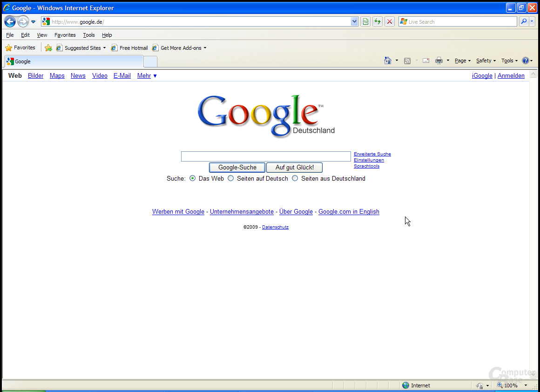Select Seiten aus Deutschland radio button
Screen dimensions: 540x392
click(295, 178)
